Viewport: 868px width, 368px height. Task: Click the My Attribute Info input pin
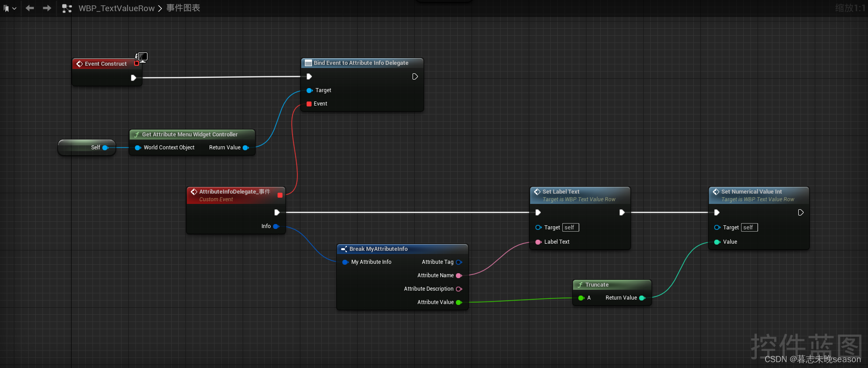tap(345, 262)
